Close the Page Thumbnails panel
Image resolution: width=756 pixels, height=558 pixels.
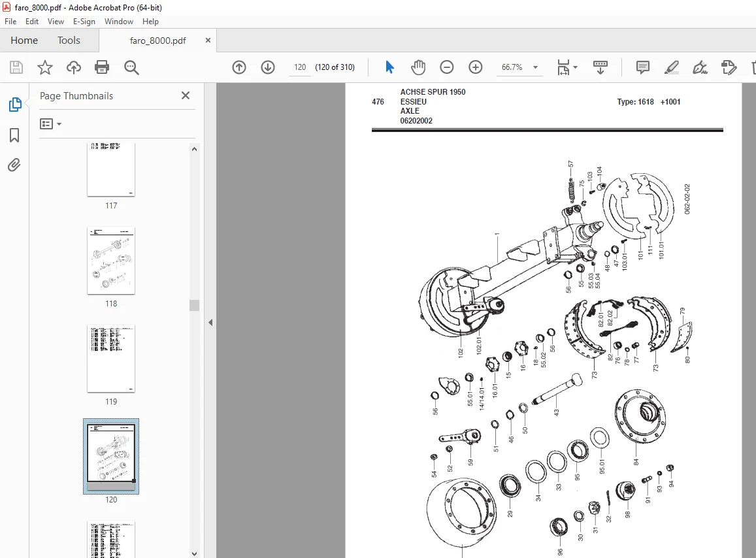click(x=186, y=95)
